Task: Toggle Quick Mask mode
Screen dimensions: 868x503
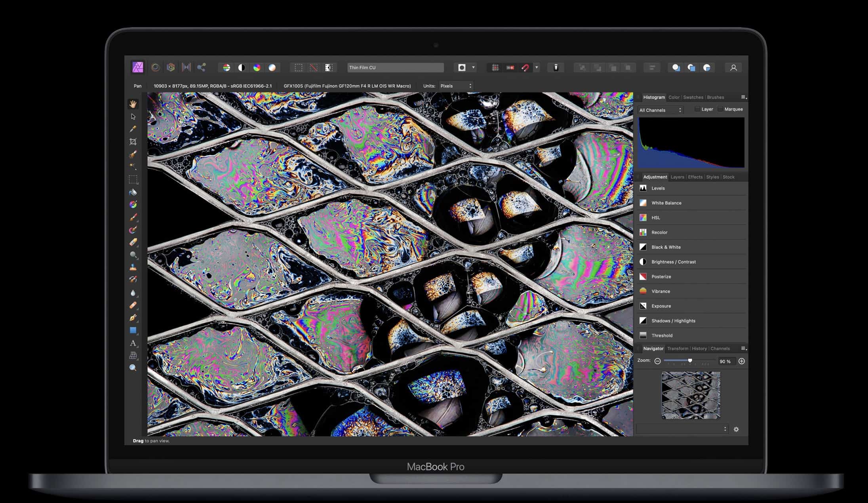Action: coord(462,68)
